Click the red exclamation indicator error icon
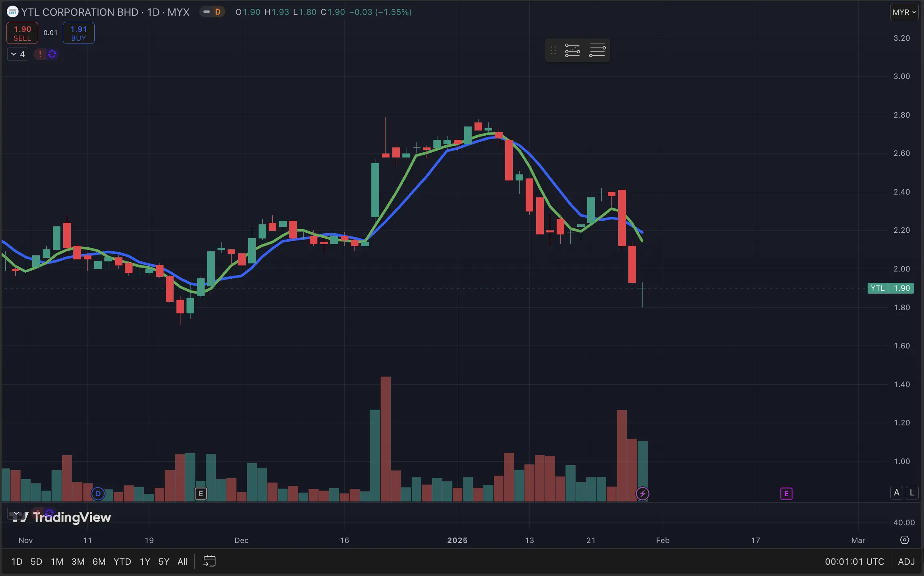The image size is (924, 576). (40, 54)
